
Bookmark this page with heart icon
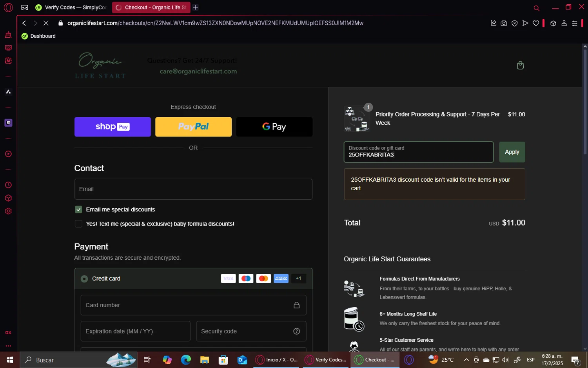(536, 23)
